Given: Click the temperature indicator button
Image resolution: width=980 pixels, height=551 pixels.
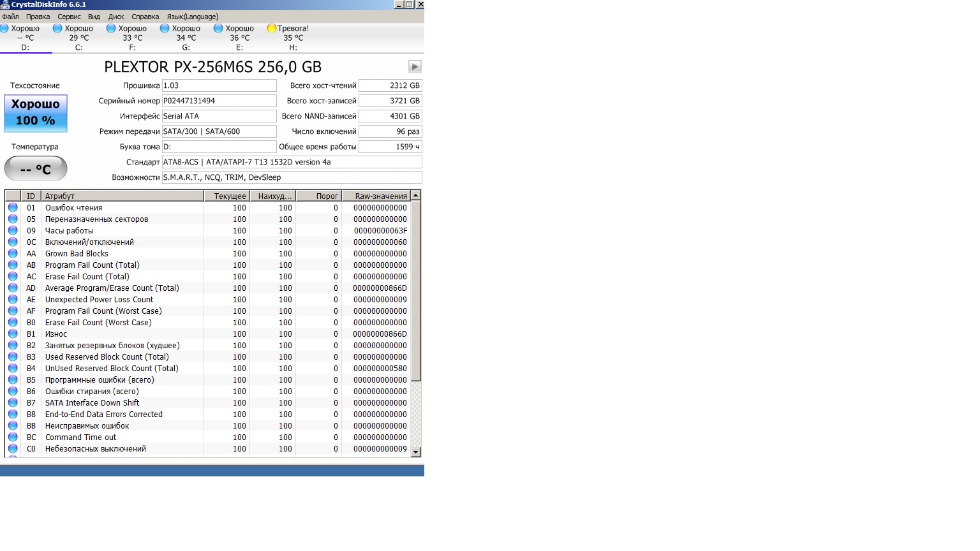Looking at the screenshot, I should pyautogui.click(x=36, y=169).
